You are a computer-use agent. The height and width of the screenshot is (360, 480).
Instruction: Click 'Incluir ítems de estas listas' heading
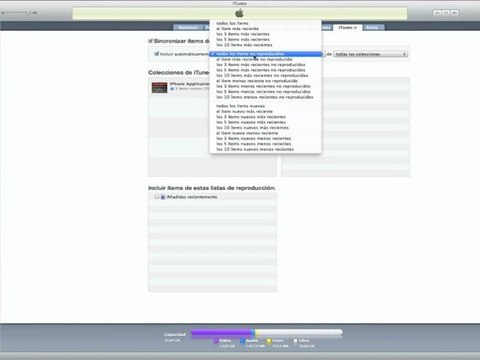point(212,188)
